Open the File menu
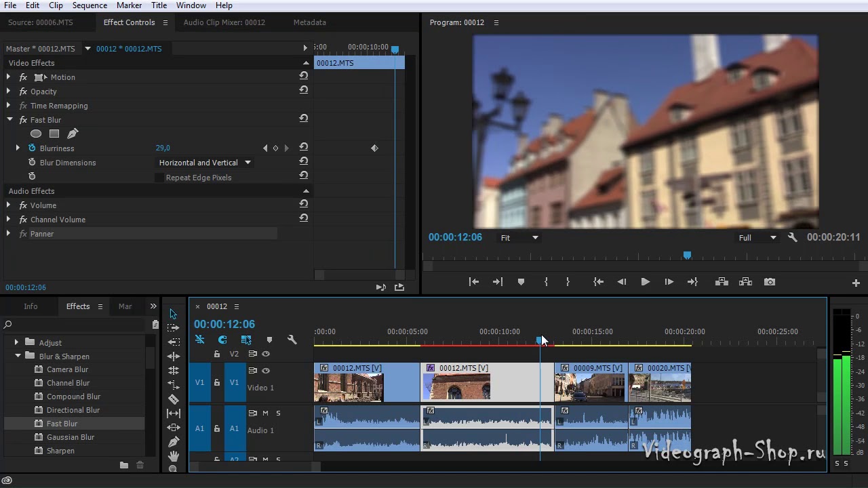Image resolution: width=868 pixels, height=488 pixels. [10, 5]
